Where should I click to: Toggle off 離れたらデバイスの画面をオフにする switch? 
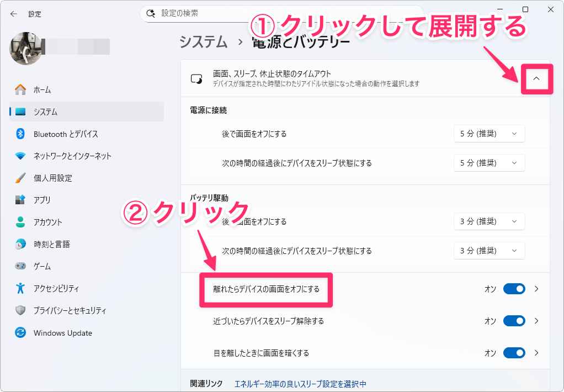pos(514,289)
